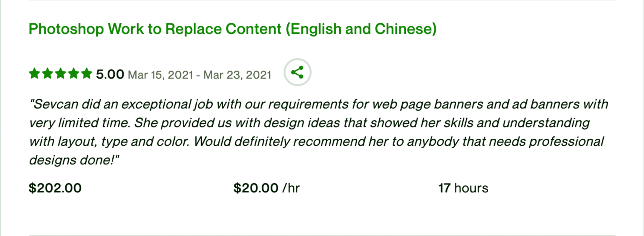
Task: Click "(English and Chinese)" in the job title
Action: coord(361,29)
